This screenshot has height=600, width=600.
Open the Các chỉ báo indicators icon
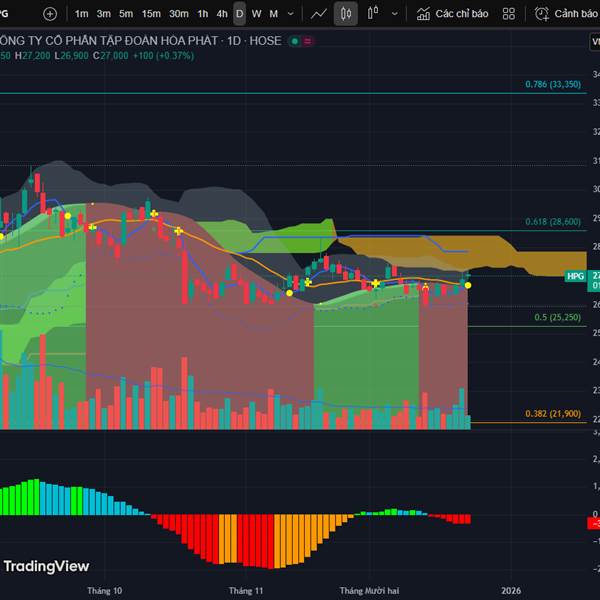pos(424,14)
